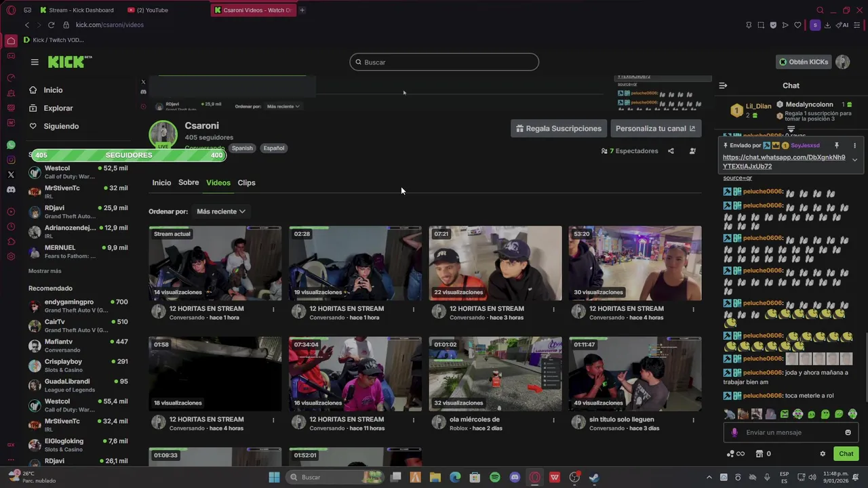Click Regala Suscripciones button
The image size is (868, 488).
(x=559, y=128)
